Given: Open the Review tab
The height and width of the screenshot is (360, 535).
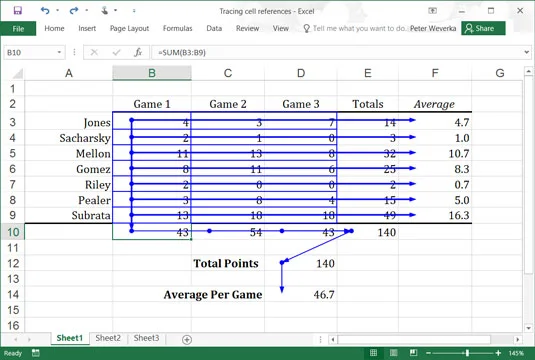Looking at the screenshot, I should click(247, 28).
